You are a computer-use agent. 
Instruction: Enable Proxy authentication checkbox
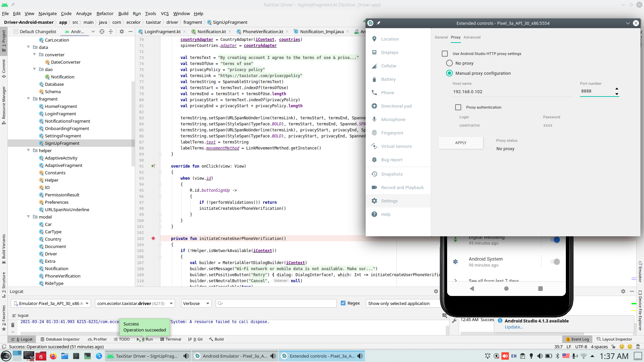click(458, 107)
